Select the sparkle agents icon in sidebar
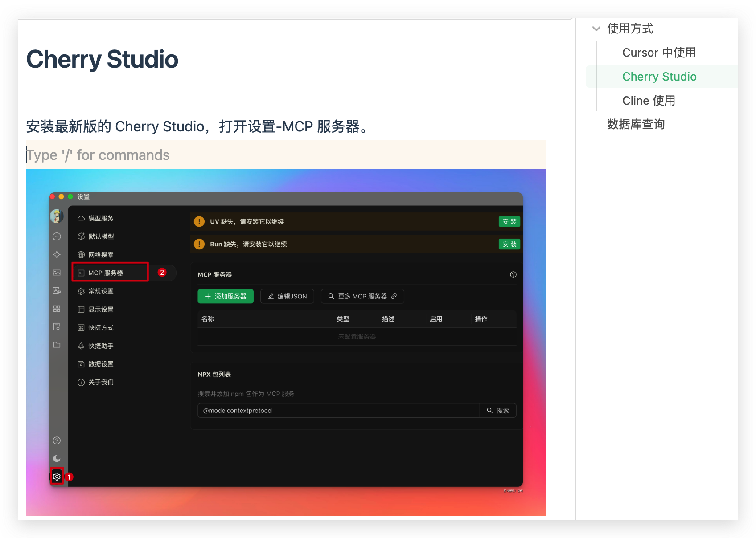Screen dimensions: 756x538 coord(57,254)
